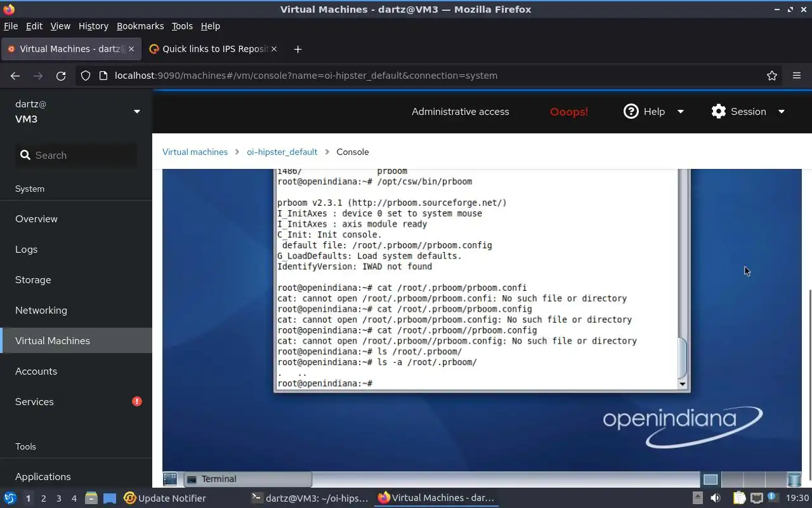Screen dimensions: 812x508
Task: Open the Tools menu
Action: tap(182, 26)
